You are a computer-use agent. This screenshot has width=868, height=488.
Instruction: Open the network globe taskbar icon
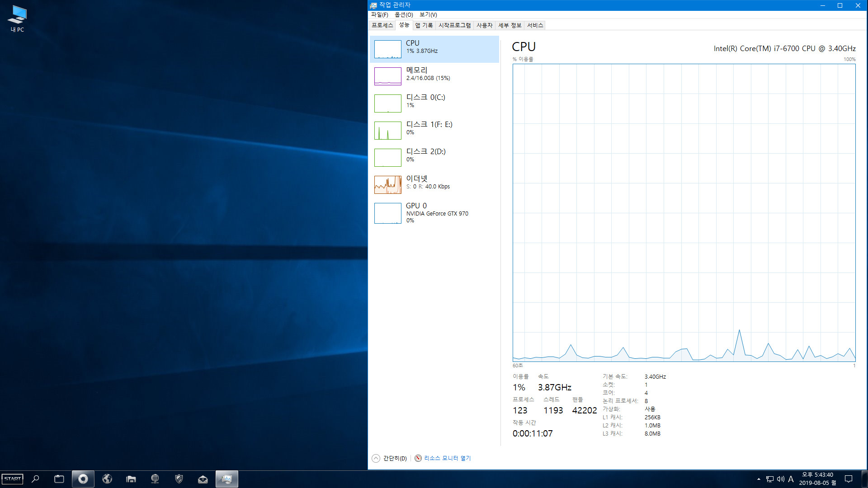pyautogui.click(x=155, y=479)
